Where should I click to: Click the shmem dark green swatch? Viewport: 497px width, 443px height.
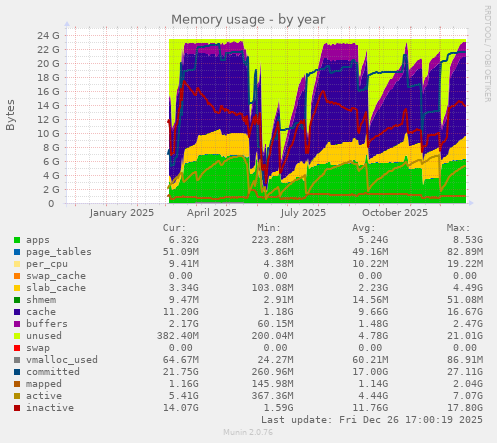click(x=17, y=300)
